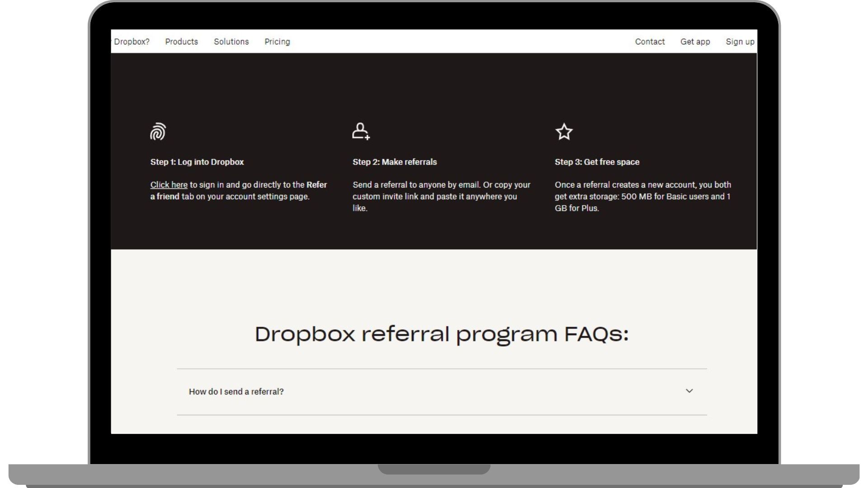Click the star icon above Step 3
This screenshot has width=868, height=488.
564,131
